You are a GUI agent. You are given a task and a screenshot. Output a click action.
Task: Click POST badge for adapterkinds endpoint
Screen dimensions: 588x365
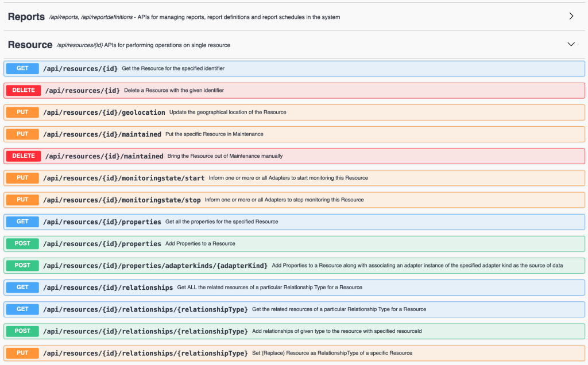[22, 265]
